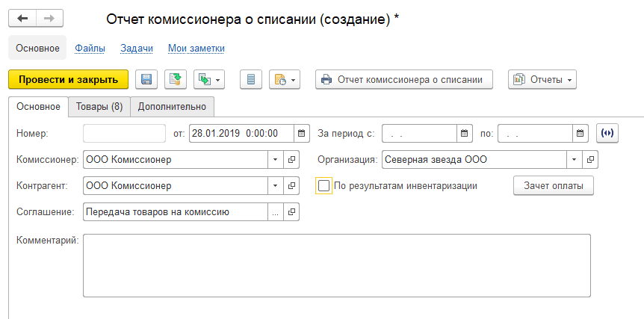Open the Файлы link
Screen dimensions: 644x319
90,49
